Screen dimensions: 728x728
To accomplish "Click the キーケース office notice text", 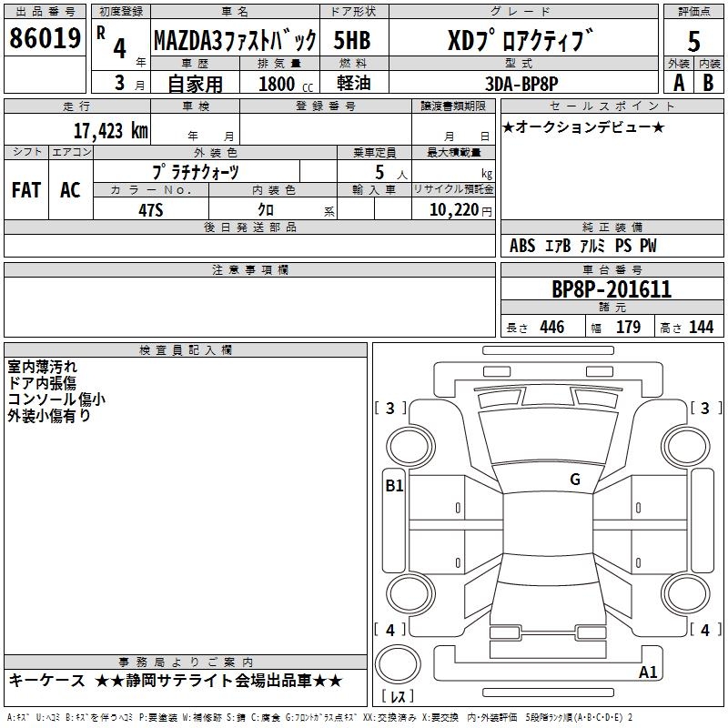I will [47, 681].
